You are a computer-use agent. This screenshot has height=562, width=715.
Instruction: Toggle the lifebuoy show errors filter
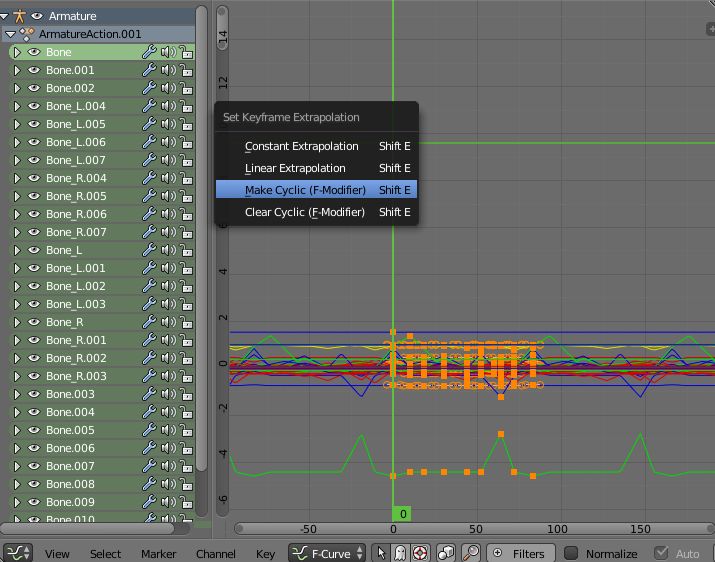click(420, 553)
